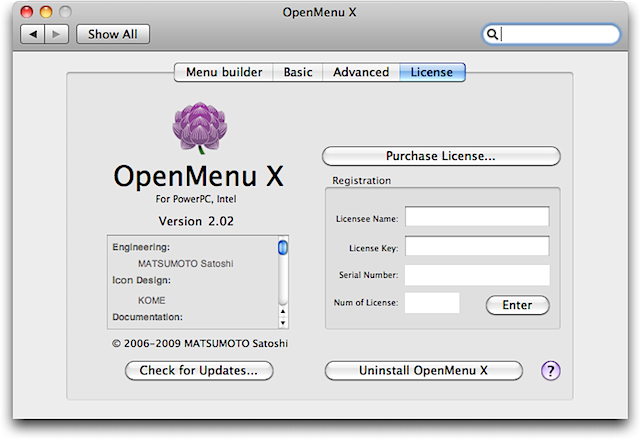Click the 'Registration' group label
Image resolution: width=640 pixels, height=440 pixels.
point(362,180)
